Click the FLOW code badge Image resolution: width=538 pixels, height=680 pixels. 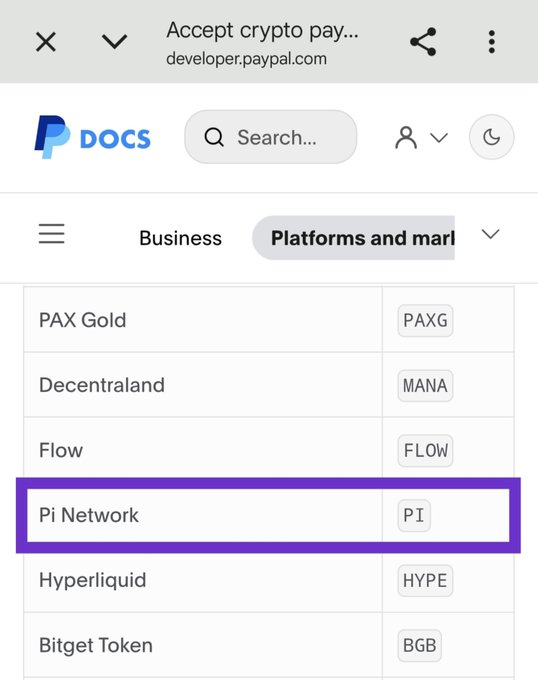click(425, 451)
